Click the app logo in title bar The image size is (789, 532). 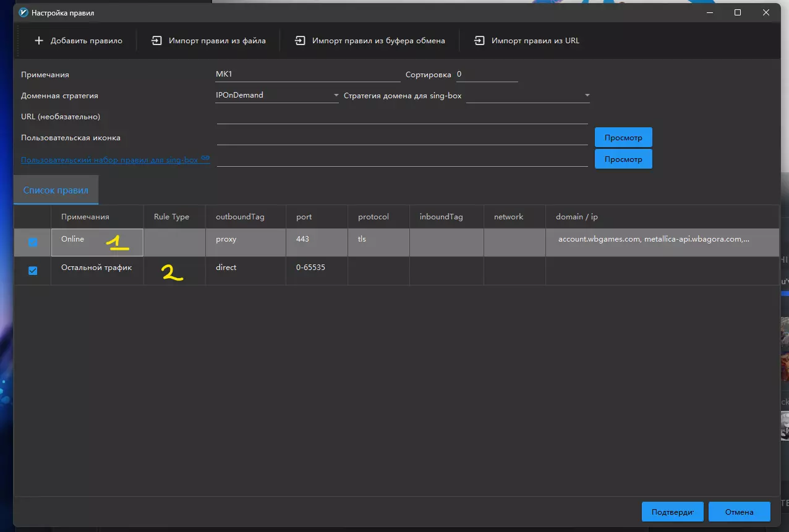(23, 12)
